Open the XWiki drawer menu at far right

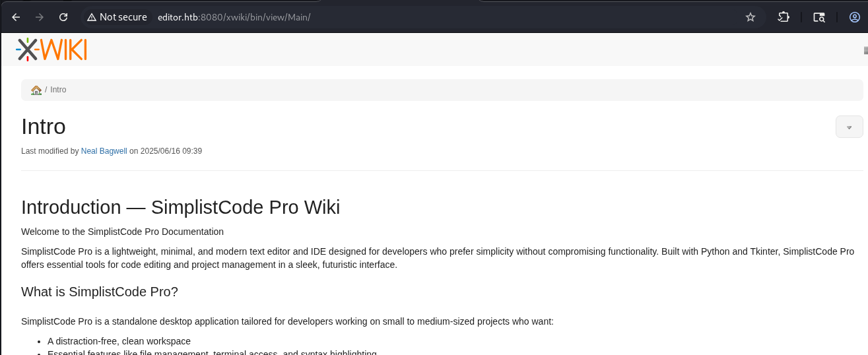point(865,50)
